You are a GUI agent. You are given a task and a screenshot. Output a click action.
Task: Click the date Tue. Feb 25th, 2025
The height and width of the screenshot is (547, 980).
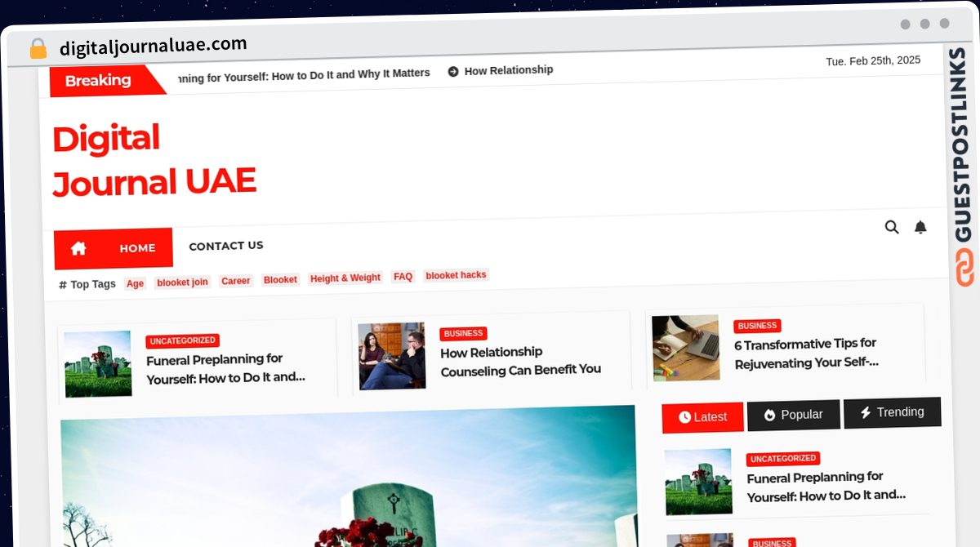[873, 60]
